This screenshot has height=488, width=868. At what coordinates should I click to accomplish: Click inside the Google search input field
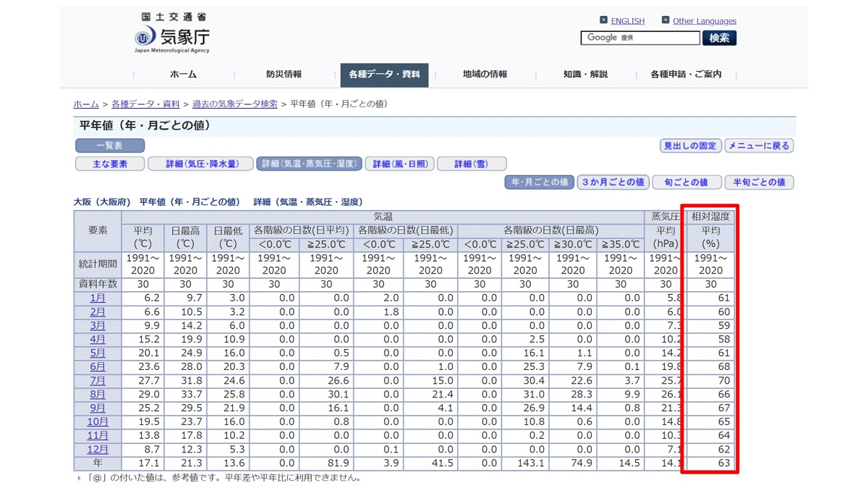640,38
